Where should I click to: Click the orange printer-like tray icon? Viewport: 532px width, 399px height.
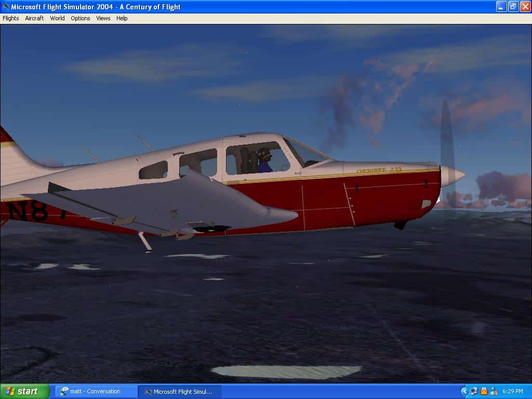(484, 391)
